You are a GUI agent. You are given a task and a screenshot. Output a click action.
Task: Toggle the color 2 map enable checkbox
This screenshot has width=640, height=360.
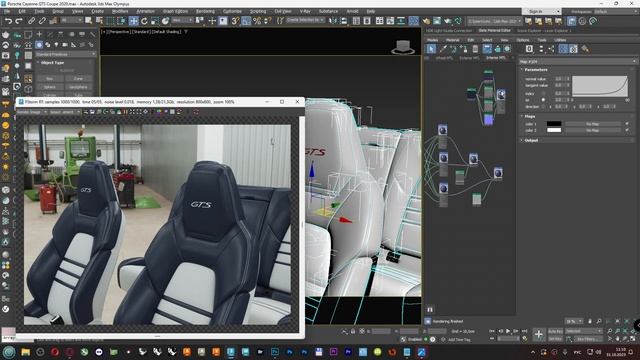click(x=627, y=130)
